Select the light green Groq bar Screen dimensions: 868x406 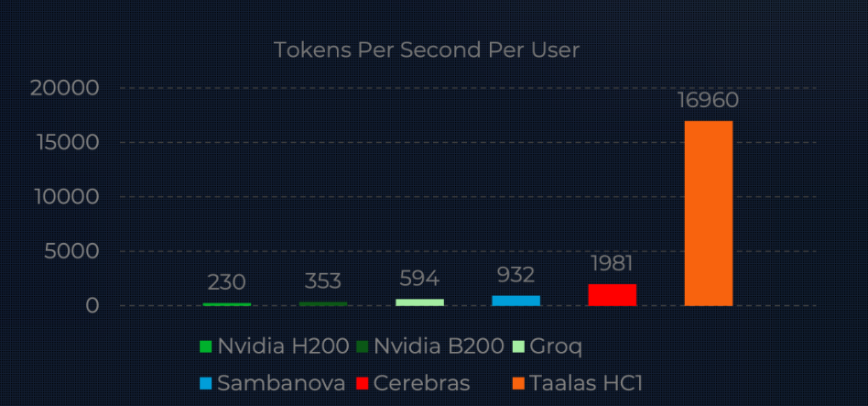tap(419, 302)
